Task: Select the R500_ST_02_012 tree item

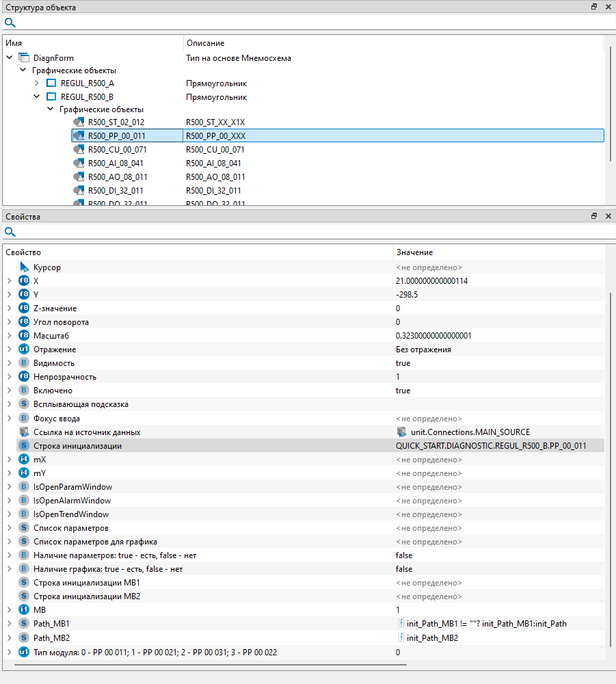Action: (116, 122)
